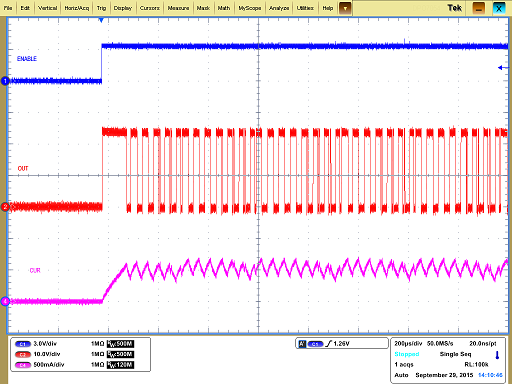Click the trigger level arrow on right

(503, 68)
